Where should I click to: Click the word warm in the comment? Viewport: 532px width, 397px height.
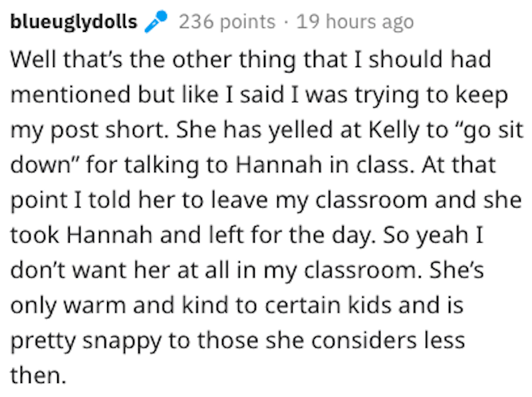click(94, 305)
